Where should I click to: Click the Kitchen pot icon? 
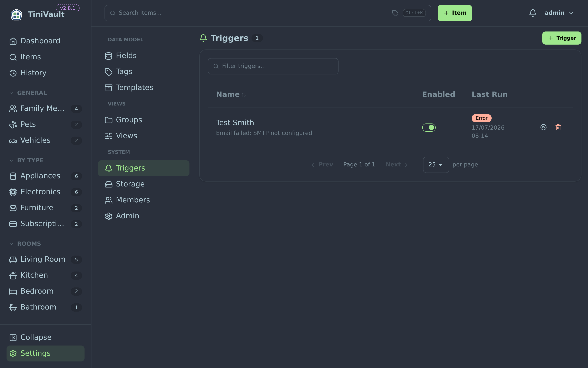13,276
